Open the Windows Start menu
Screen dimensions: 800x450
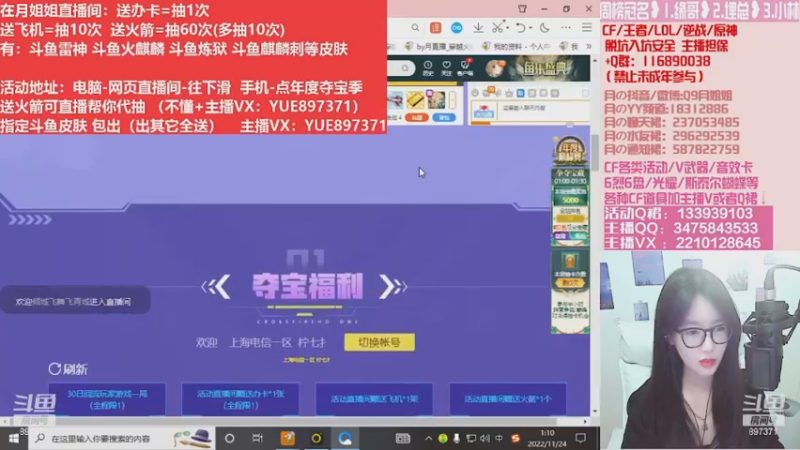coord(14,438)
